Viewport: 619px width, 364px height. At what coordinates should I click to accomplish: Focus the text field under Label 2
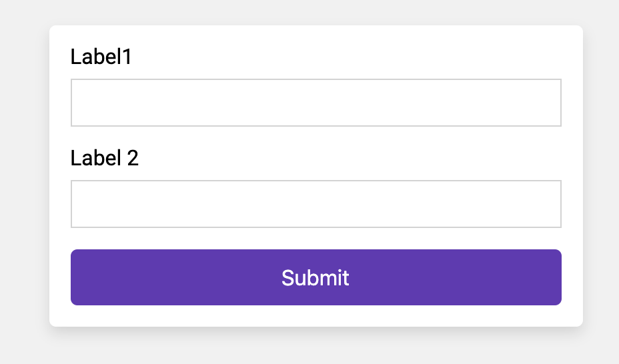(316, 204)
